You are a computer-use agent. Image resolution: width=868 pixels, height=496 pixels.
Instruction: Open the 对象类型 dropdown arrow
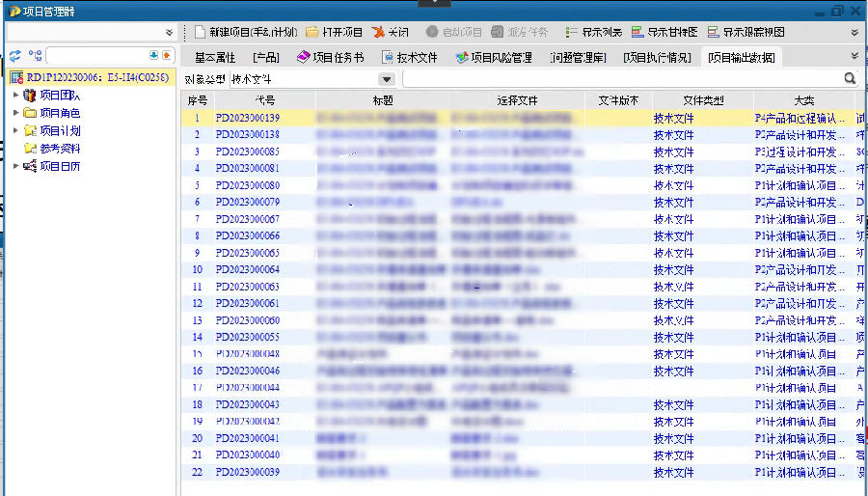[x=387, y=79]
